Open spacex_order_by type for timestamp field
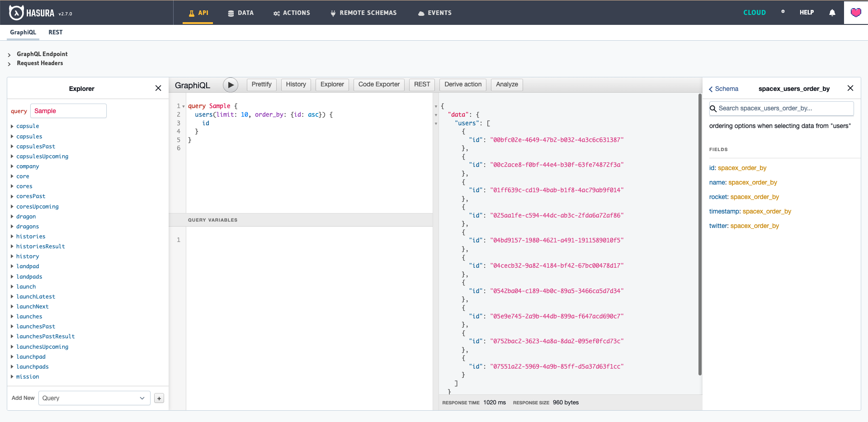868x422 pixels. 767,212
